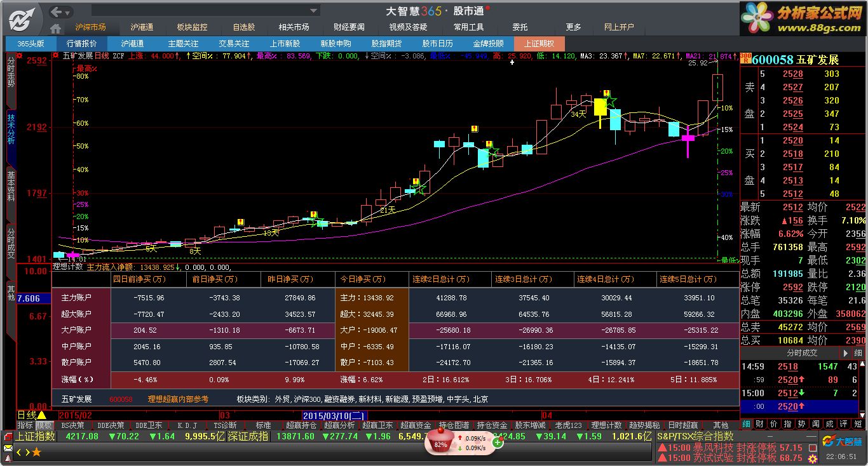
Task: Select the 股东增减 indicator tab
Action: 530,425
